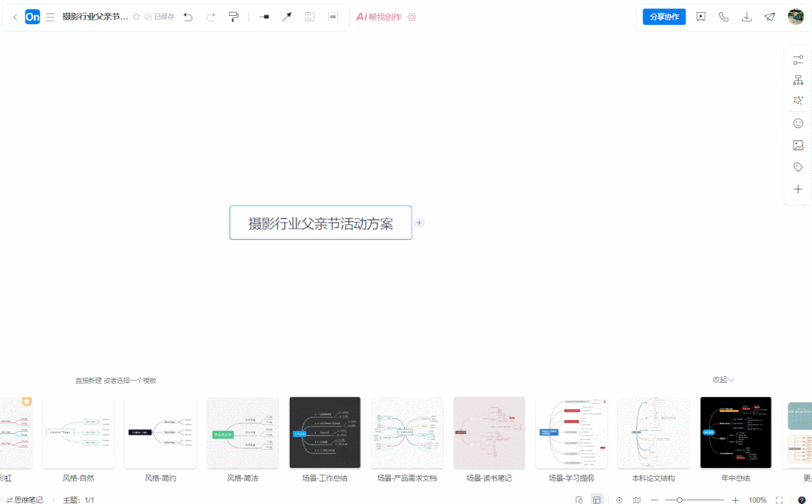The image size is (812, 504).
Task: Click the format painter icon
Action: click(x=234, y=17)
